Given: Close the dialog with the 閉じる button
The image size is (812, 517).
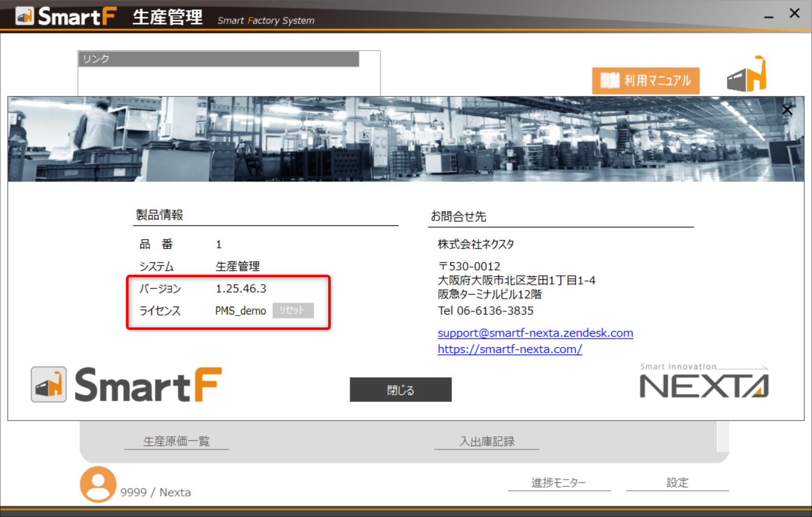Looking at the screenshot, I should [x=400, y=389].
